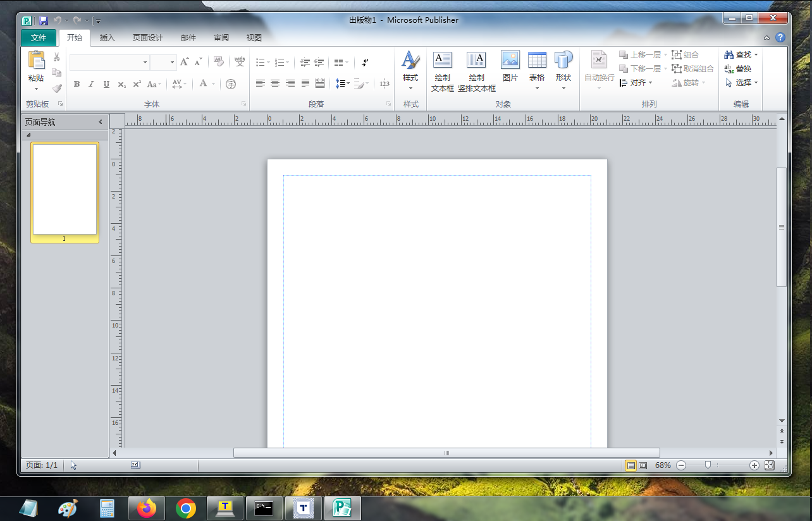Open the font name combo box
812x521 pixels.
109,63
